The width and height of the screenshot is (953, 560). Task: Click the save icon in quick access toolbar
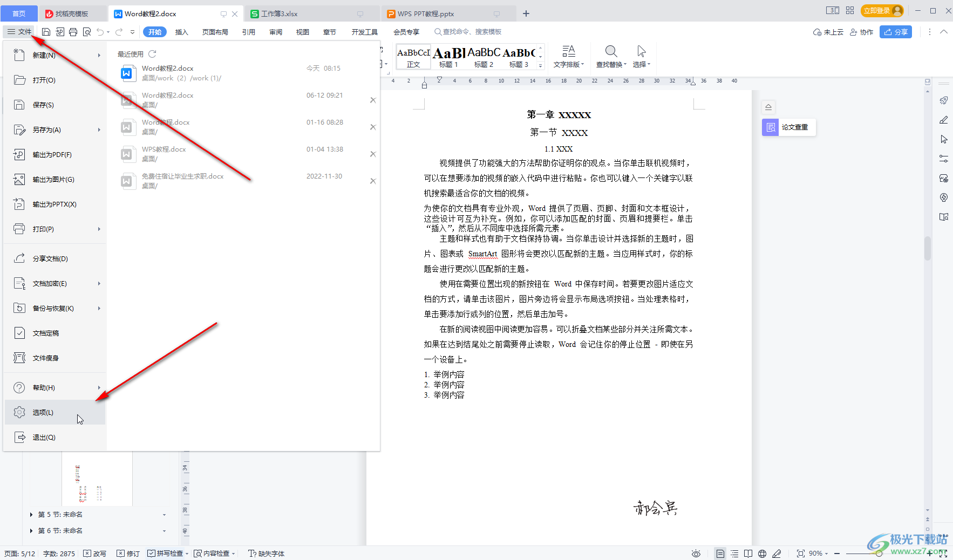tap(46, 32)
